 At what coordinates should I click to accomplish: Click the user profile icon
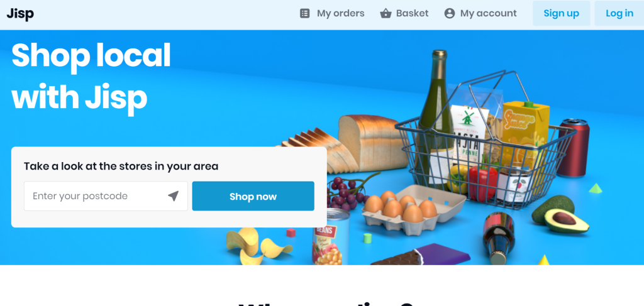click(450, 14)
